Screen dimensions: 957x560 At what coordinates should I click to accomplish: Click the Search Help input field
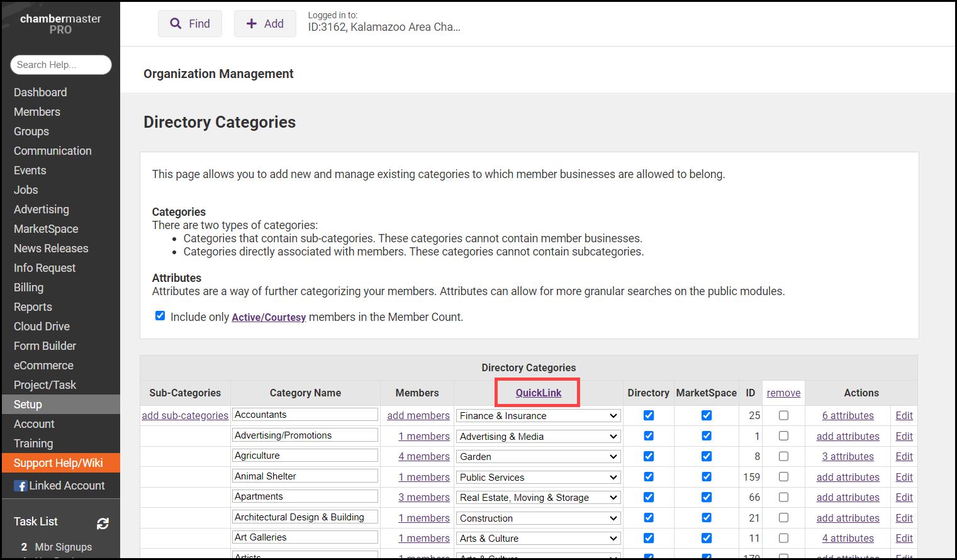(x=60, y=65)
